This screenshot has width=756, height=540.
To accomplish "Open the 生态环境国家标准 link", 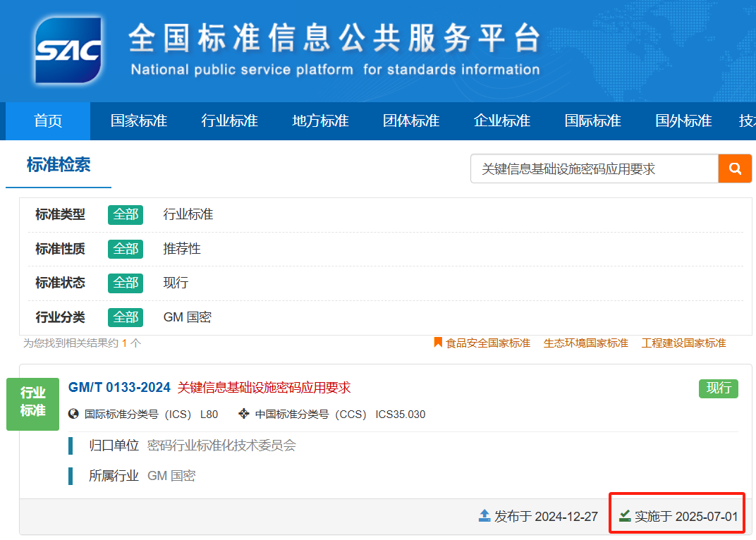I will [x=585, y=343].
